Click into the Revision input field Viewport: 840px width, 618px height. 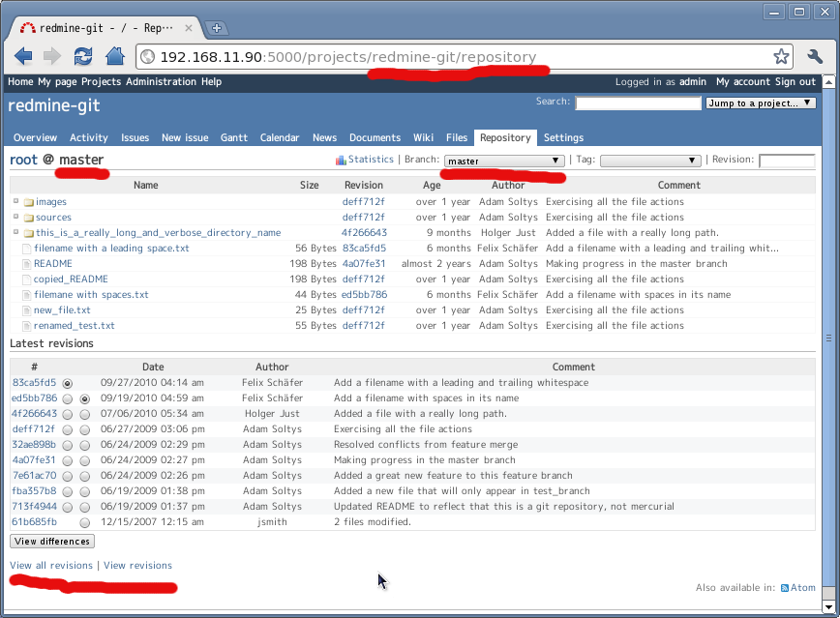tap(787, 161)
